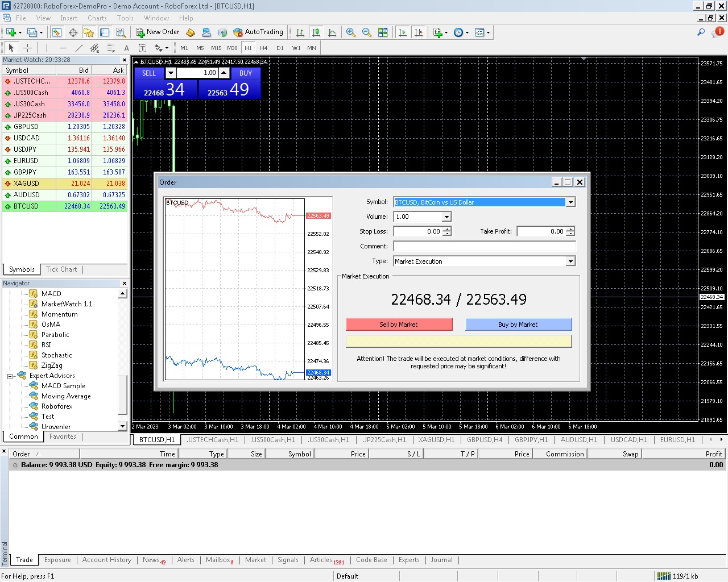Open the order Type dropdown
Viewport: 728px width, 582px height.
point(570,261)
